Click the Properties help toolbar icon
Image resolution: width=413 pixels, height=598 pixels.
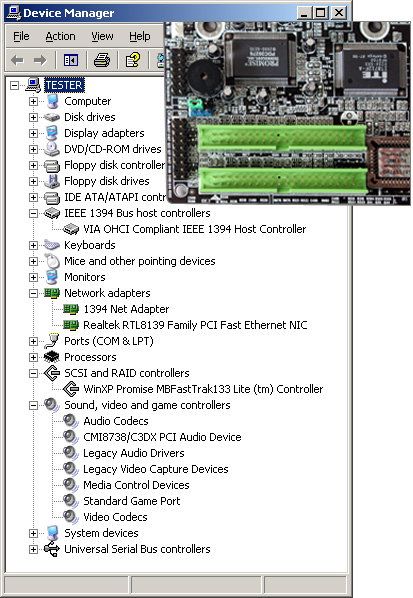point(133,60)
